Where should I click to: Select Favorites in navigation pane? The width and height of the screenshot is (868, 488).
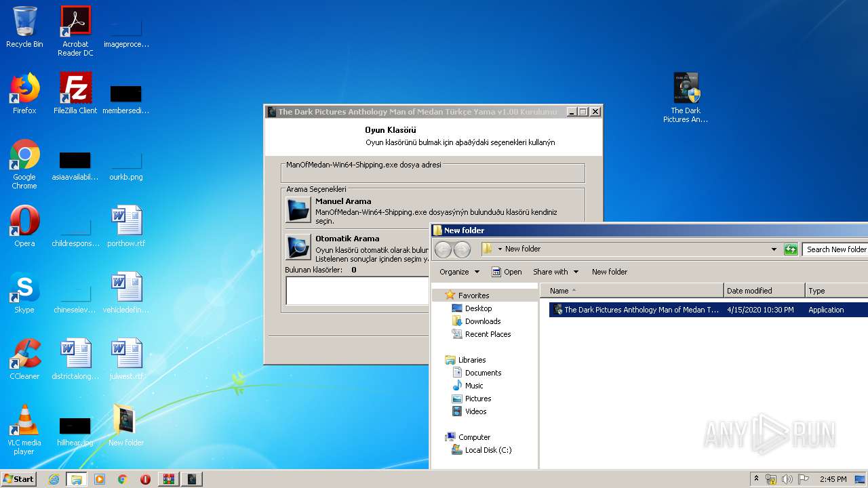coord(473,296)
